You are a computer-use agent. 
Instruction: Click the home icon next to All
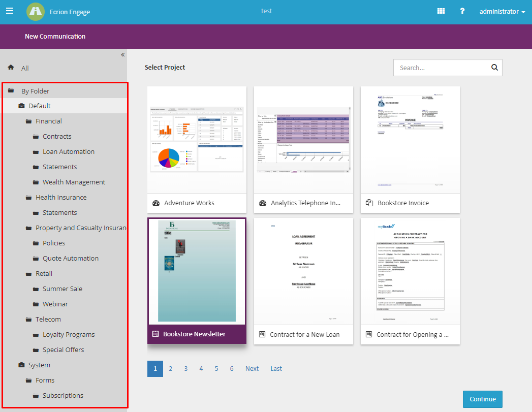tap(11, 68)
